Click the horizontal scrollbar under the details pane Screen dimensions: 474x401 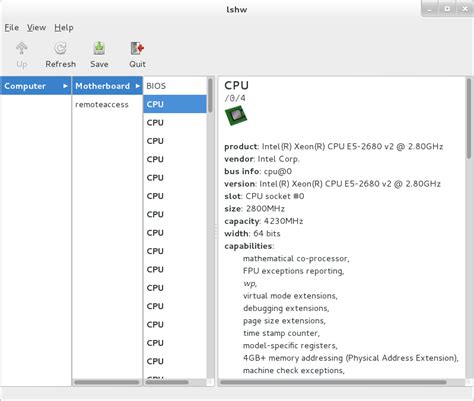pyautogui.click(x=333, y=382)
